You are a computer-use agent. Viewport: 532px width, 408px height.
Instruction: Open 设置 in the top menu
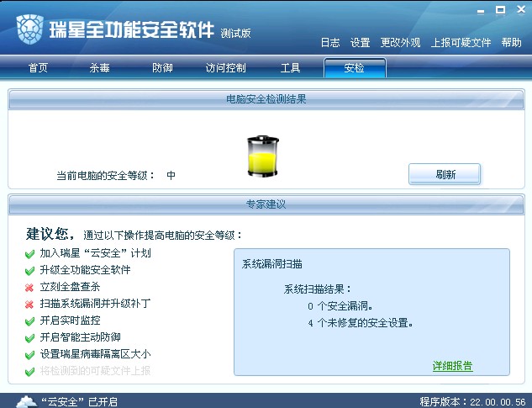click(360, 42)
